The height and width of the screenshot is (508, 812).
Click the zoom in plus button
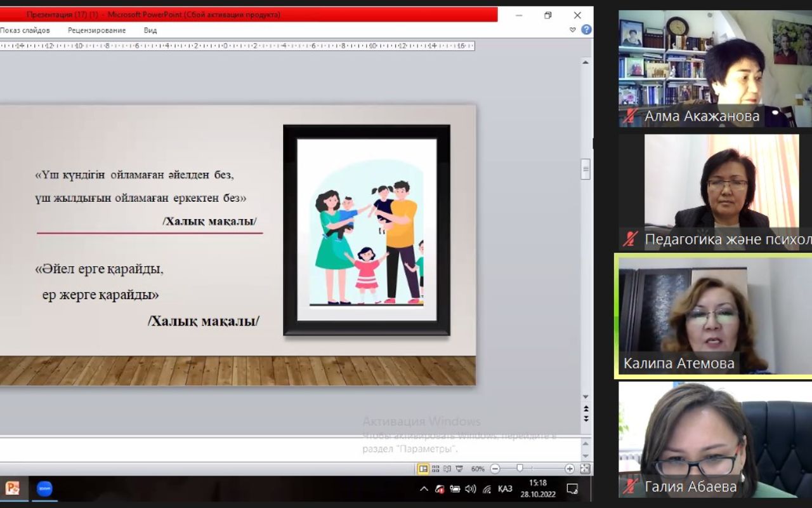(x=569, y=469)
